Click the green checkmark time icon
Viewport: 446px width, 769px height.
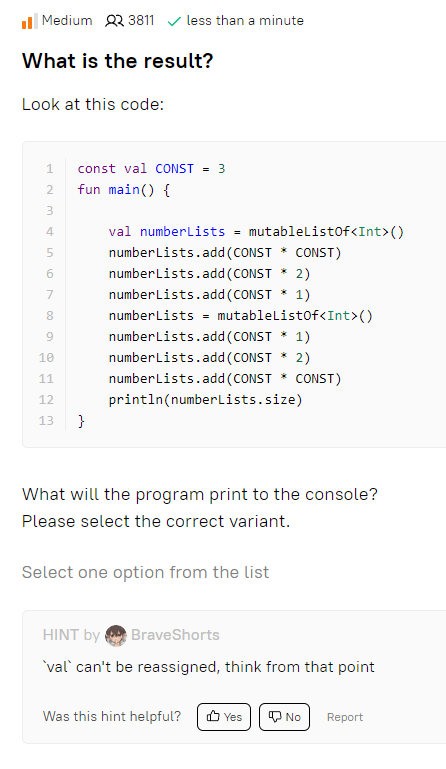[174, 22]
